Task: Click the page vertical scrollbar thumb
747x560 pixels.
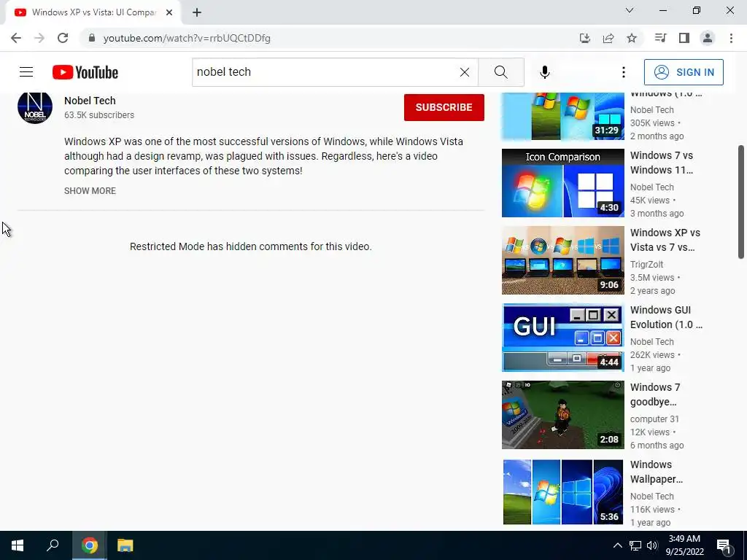Action: click(x=741, y=202)
